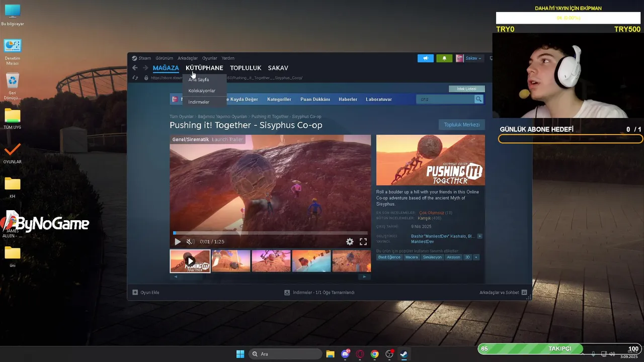Open the Geri Dönüşüm recycle bin
The image size is (644, 362).
click(13, 86)
